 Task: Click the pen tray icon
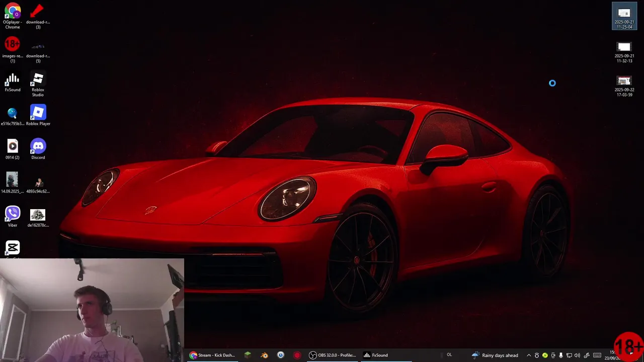[x=587, y=355]
